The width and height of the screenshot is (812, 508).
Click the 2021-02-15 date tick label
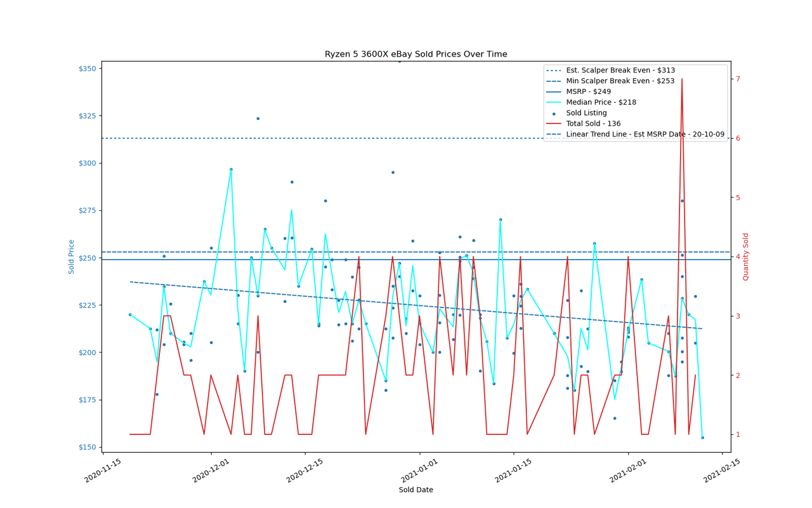pos(722,469)
